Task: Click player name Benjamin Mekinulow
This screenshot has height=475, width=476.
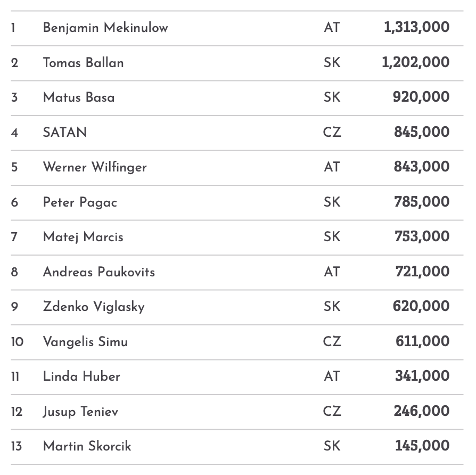Action: pos(105,28)
